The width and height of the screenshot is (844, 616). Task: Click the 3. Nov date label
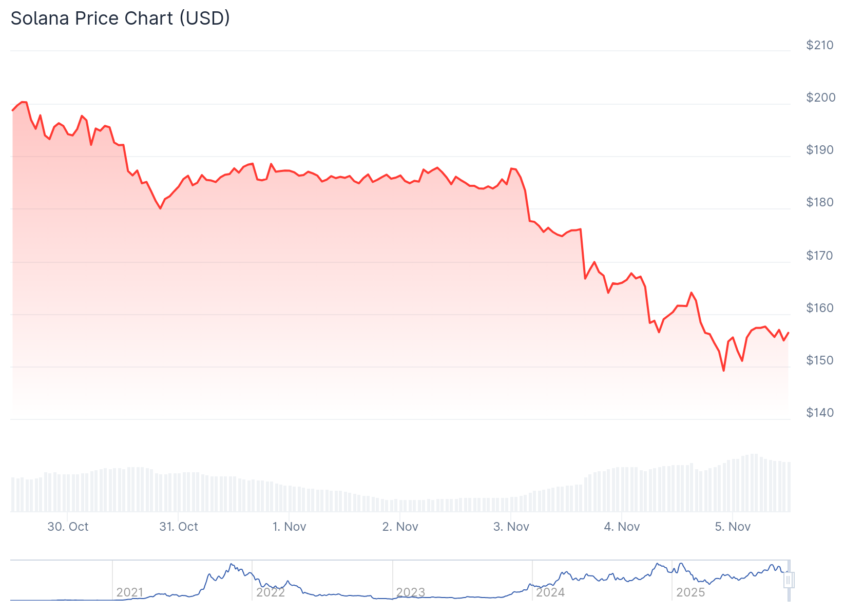pos(511,527)
